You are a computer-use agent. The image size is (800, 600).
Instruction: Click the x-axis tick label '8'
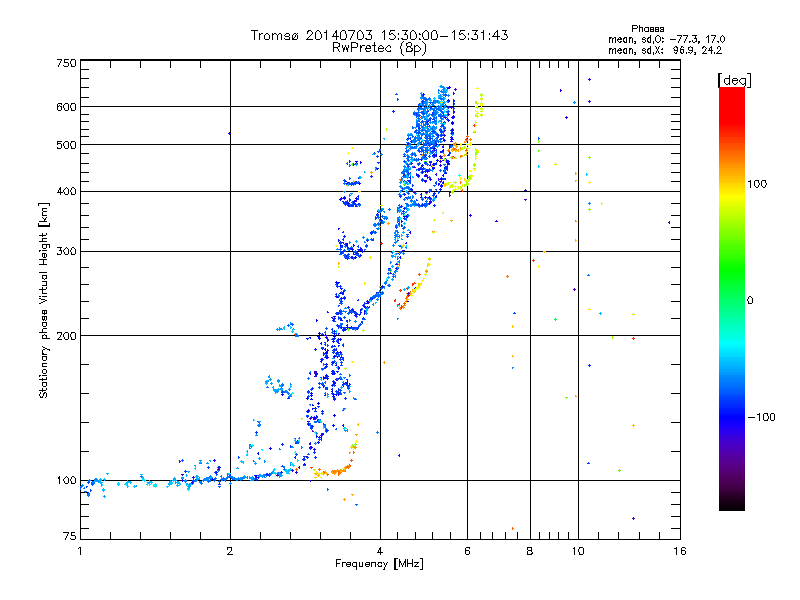tap(530, 551)
